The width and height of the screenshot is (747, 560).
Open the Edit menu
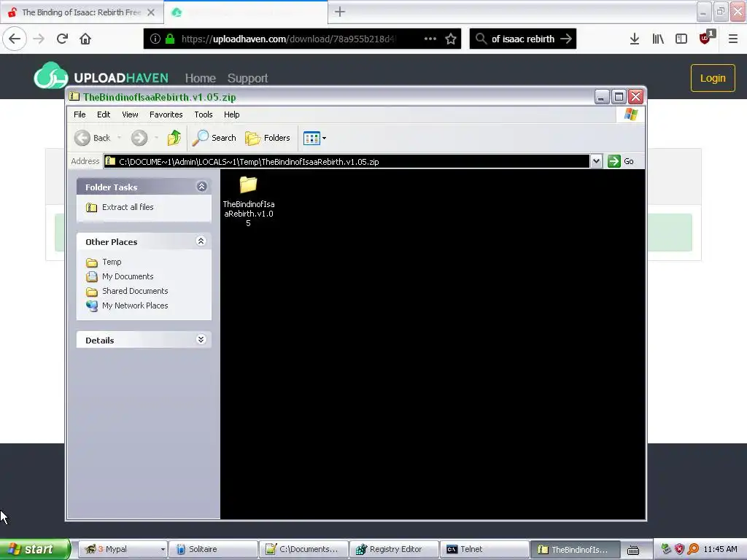coord(104,114)
